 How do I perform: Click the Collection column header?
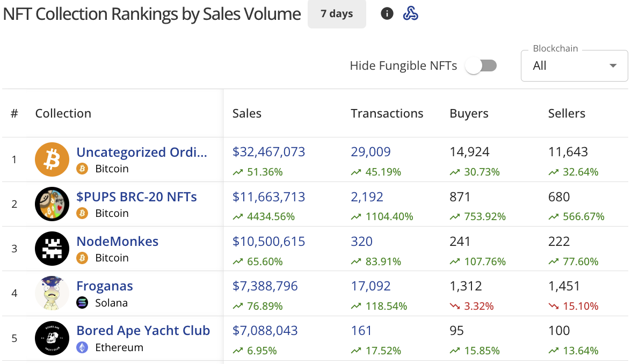(63, 113)
